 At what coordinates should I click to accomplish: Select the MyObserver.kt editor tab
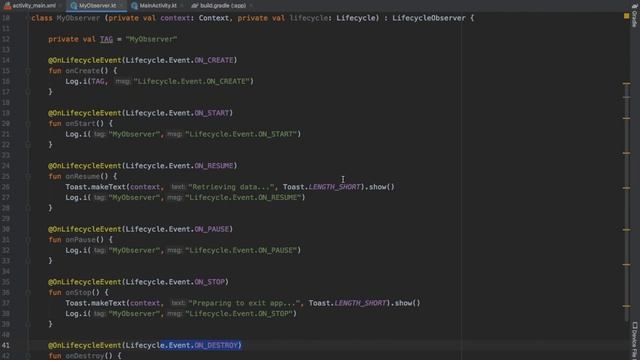(x=97, y=5)
